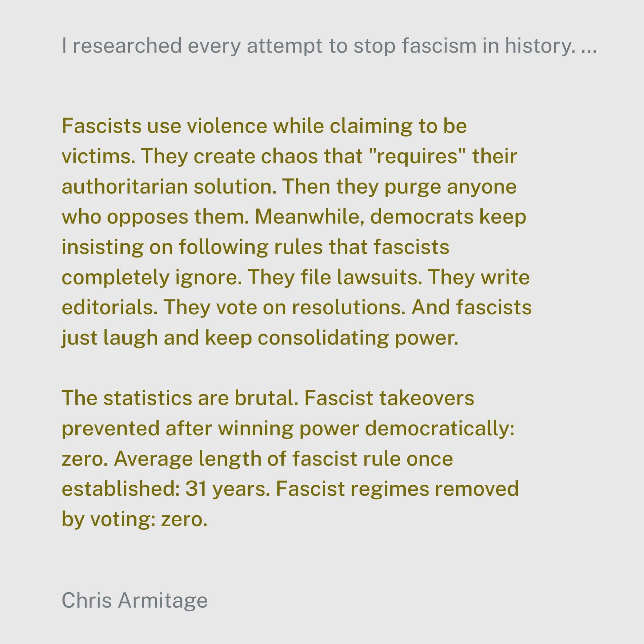Click the words "Average length of fascist rule"

257,458
